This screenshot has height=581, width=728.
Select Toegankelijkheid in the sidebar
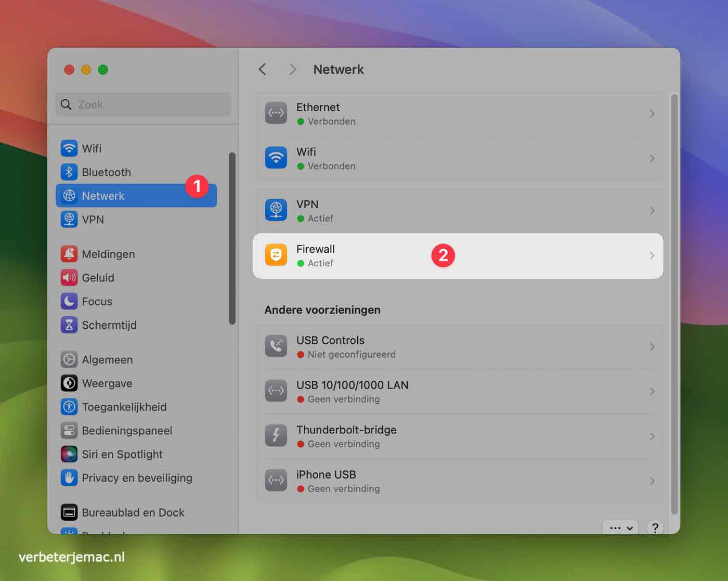(124, 407)
